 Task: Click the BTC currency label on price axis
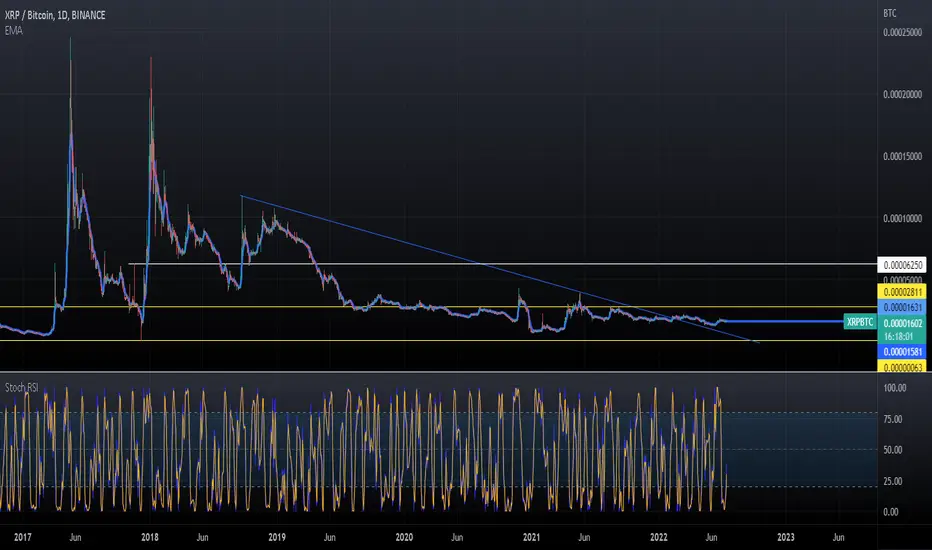pyautogui.click(x=890, y=13)
